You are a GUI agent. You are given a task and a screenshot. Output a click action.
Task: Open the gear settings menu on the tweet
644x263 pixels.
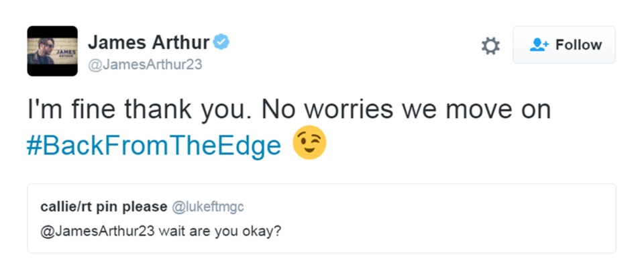(491, 46)
